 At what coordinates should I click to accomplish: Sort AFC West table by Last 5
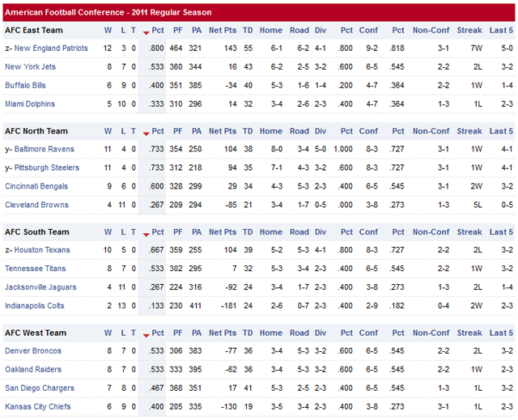pos(501,333)
